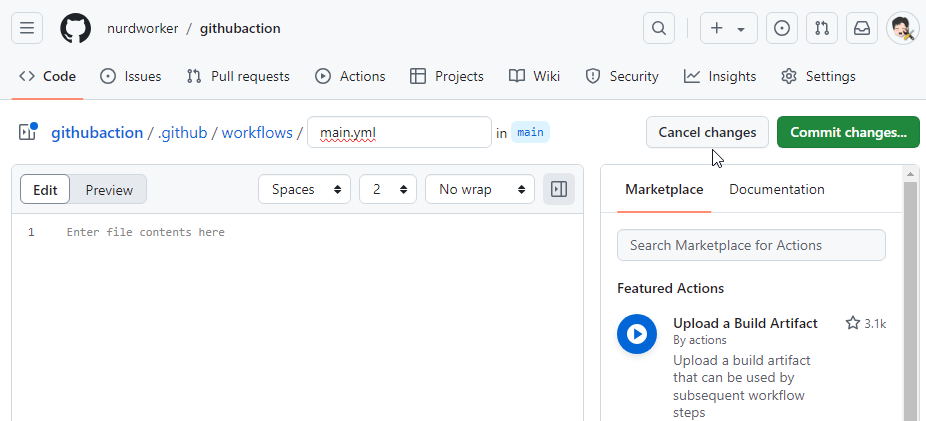This screenshot has height=421, width=926.
Task: Open the notifications inbox icon
Action: tap(862, 28)
